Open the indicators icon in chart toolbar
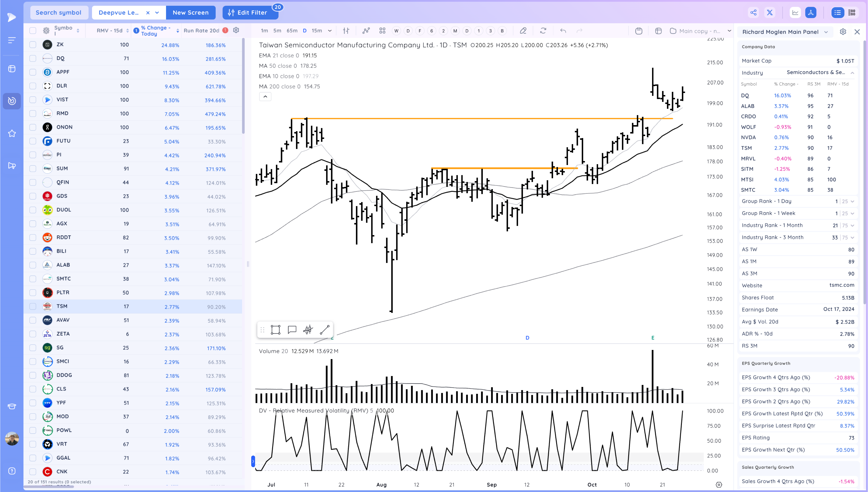The width and height of the screenshot is (868, 492). coord(366,31)
